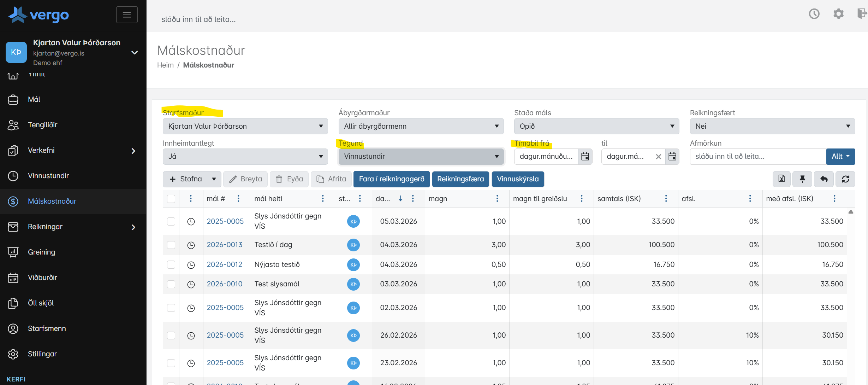Viewport: 868px width, 385px height.
Task: Click the Afmörkun search field
Action: (x=758, y=156)
